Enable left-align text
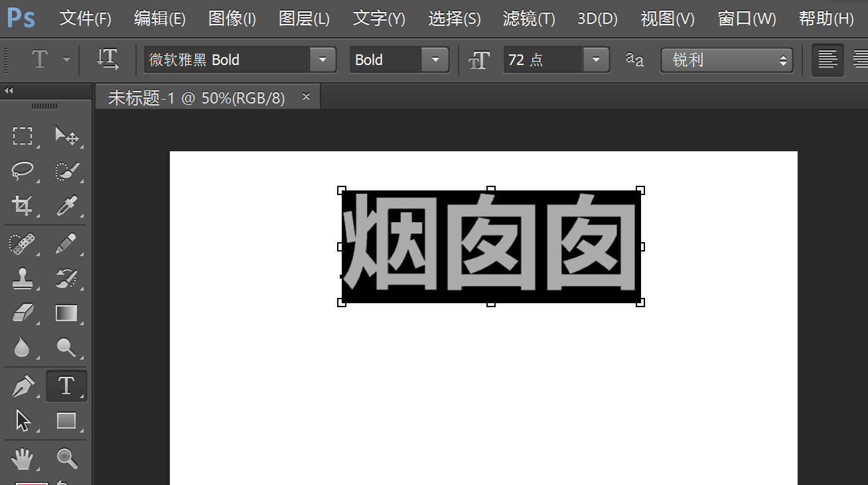868x485 pixels. click(x=828, y=60)
